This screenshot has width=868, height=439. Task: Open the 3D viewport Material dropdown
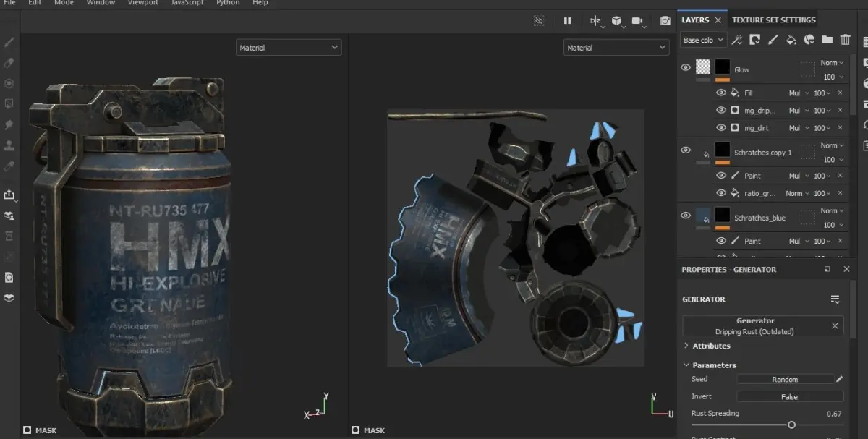click(289, 47)
